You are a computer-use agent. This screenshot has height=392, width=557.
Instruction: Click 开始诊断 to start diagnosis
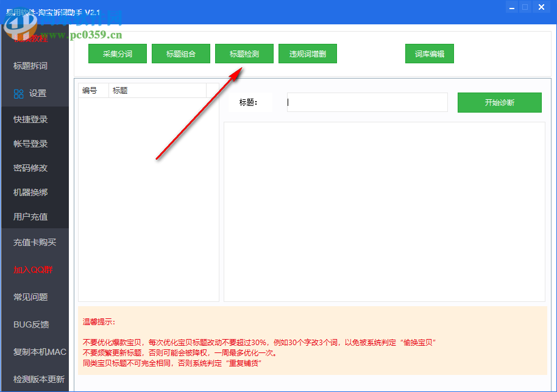click(499, 102)
